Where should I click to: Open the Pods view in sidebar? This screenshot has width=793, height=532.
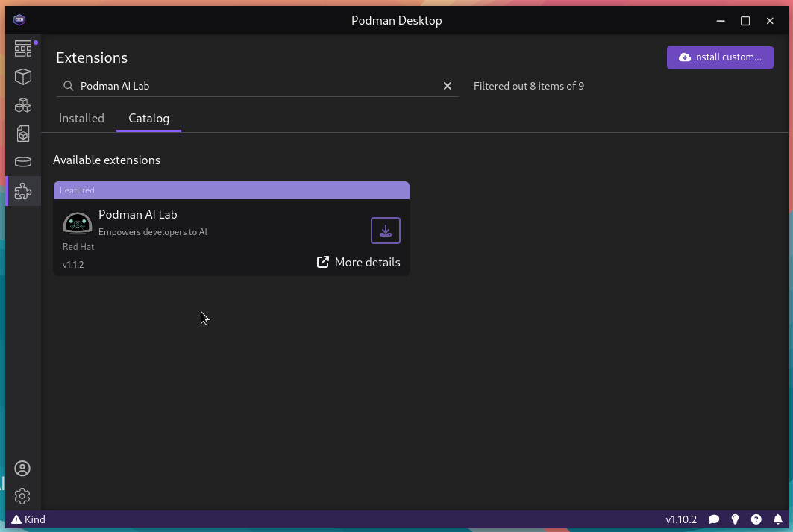pyautogui.click(x=23, y=105)
